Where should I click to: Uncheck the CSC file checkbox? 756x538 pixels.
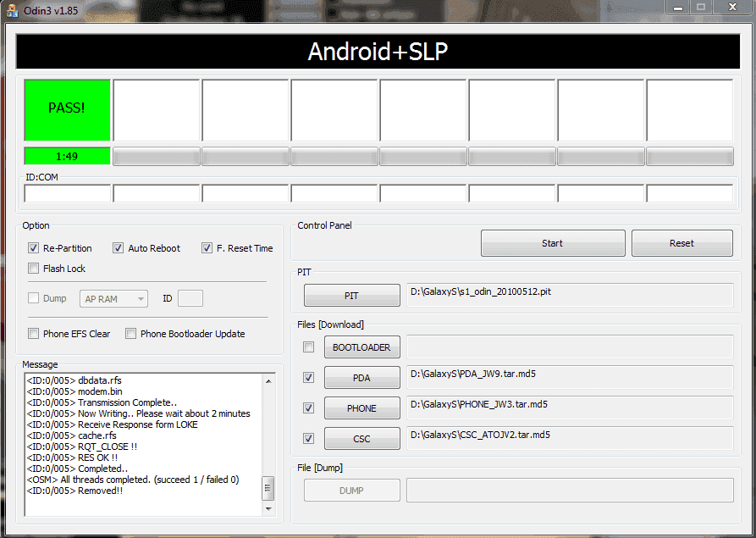pyautogui.click(x=308, y=438)
